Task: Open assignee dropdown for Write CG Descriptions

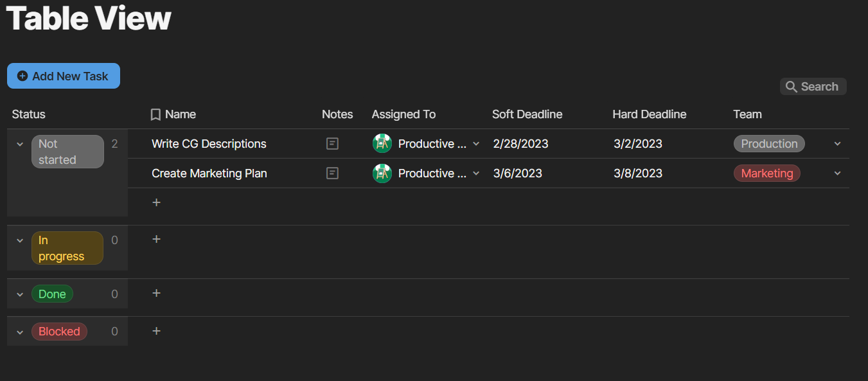Action: 476,144
